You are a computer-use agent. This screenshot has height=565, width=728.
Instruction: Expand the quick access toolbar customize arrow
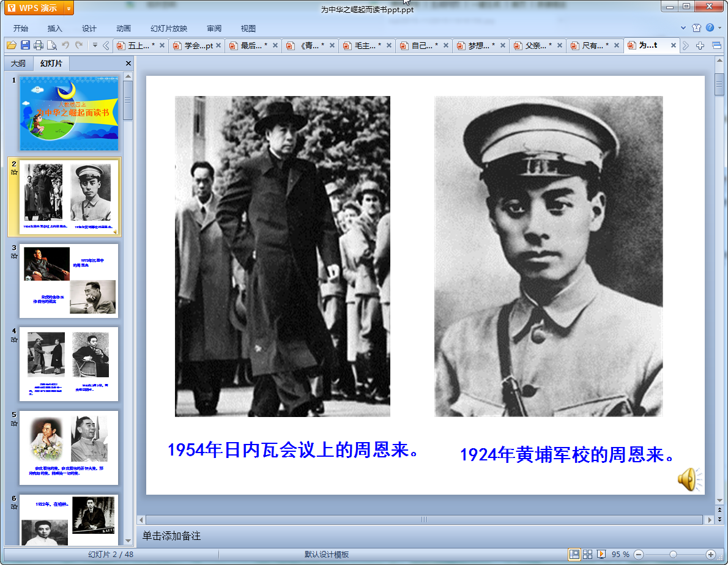[95, 45]
